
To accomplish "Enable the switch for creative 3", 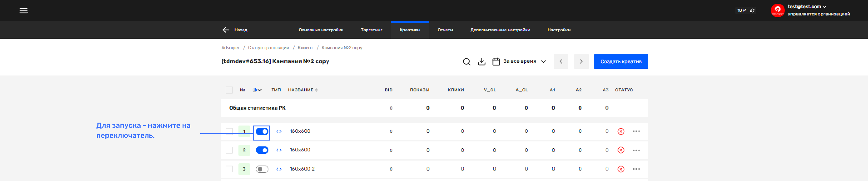I will click(x=262, y=169).
